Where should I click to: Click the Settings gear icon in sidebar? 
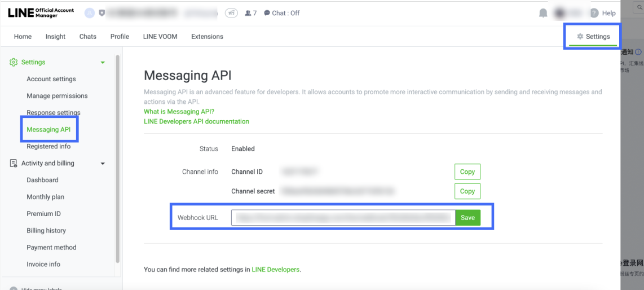pyautogui.click(x=14, y=63)
